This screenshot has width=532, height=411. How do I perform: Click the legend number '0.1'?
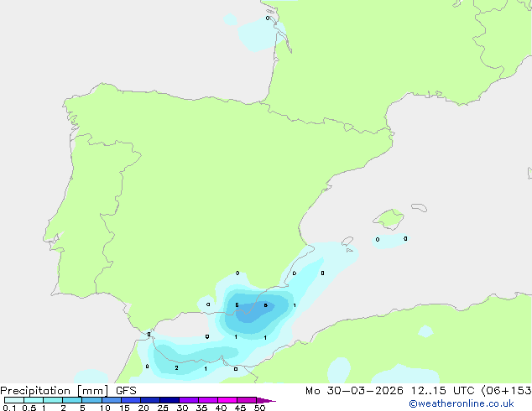(x=9, y=408)
